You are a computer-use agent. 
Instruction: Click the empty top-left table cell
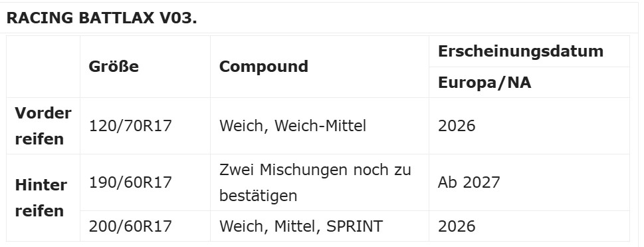[43, 67]
